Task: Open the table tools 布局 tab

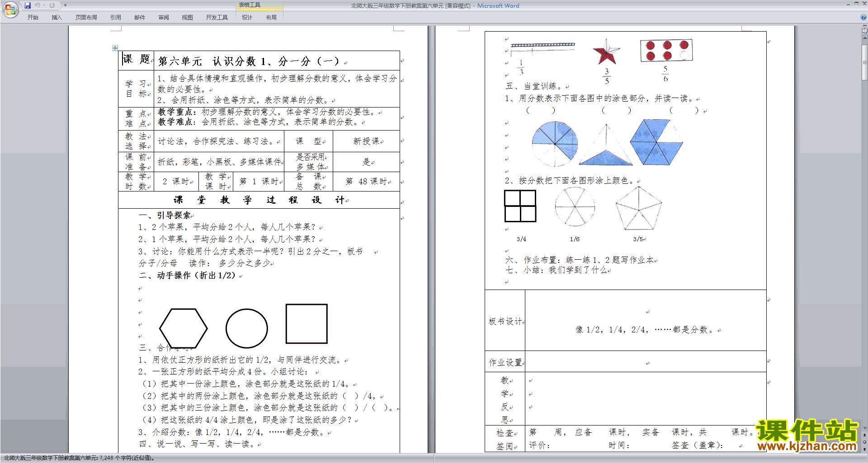Action: (x=271, y=17)
